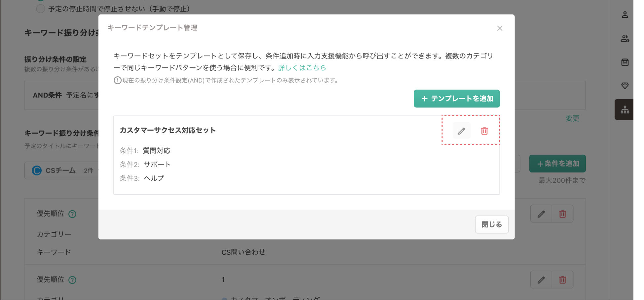Click help icon beside the second 優先順位 label
This screenshot has height=300, width=644.
72,280
